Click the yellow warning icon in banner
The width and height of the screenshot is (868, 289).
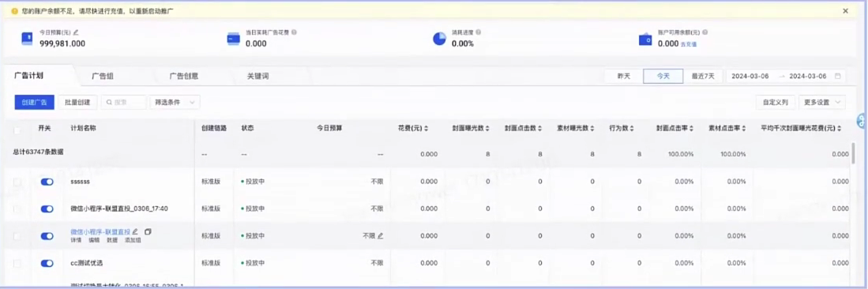tap(14, 10)
